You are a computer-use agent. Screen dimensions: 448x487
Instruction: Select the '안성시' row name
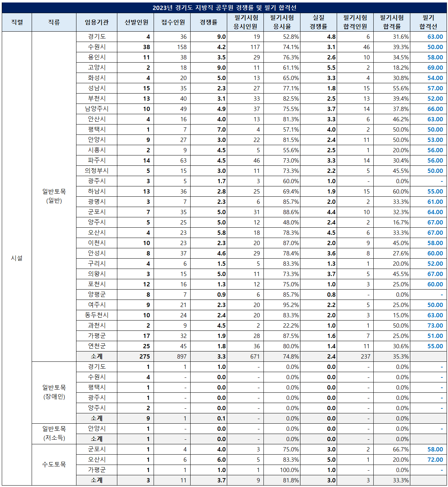(x=97, y=253)
